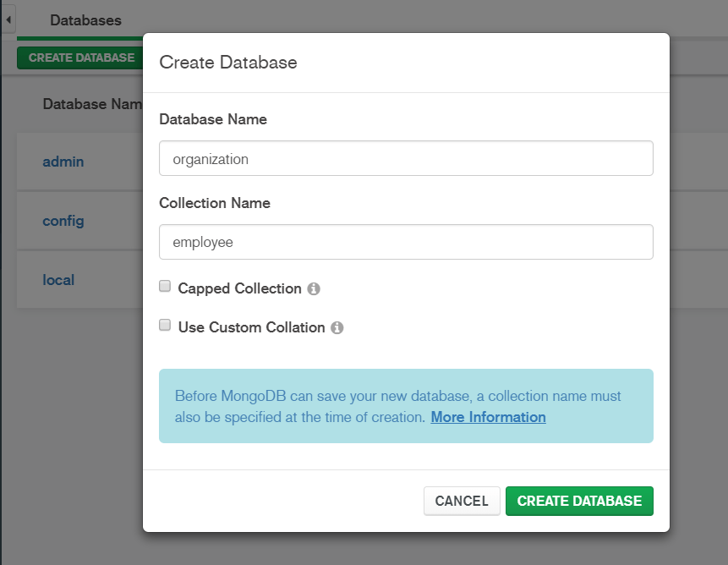The height and width of the screenshot is (565, 728).
Task: Open the admin database
Action: (63, 161)
